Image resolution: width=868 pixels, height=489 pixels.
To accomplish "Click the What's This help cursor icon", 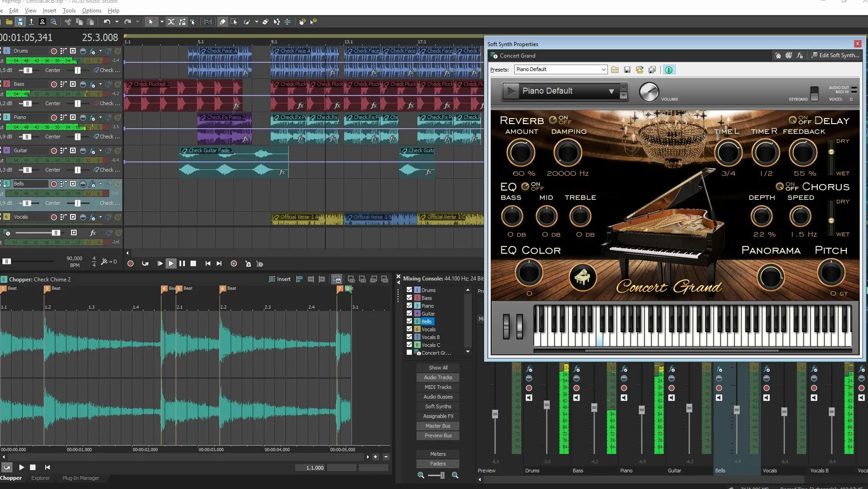I will click(314, 22).
